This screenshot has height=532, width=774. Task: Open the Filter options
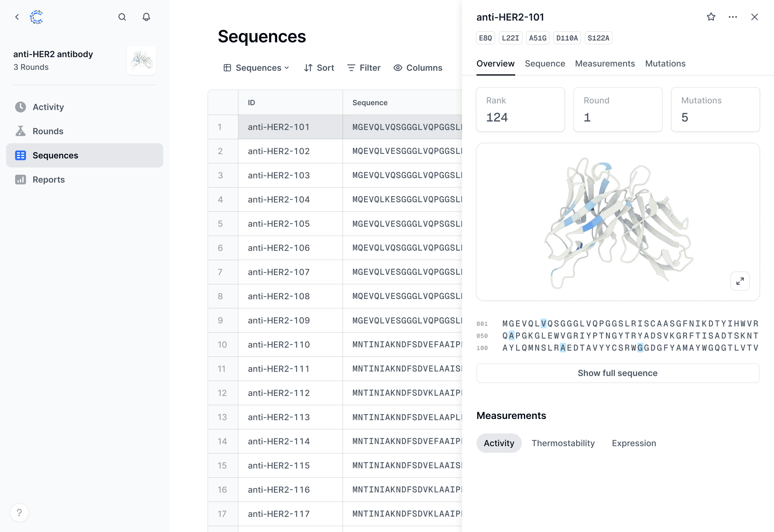pos(364,68)
